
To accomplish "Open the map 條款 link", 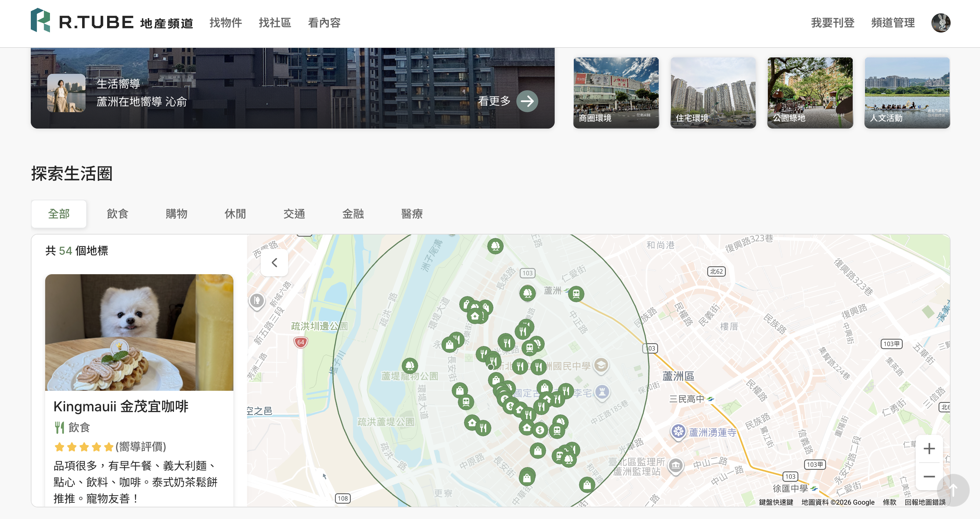I will click(889, 502).
